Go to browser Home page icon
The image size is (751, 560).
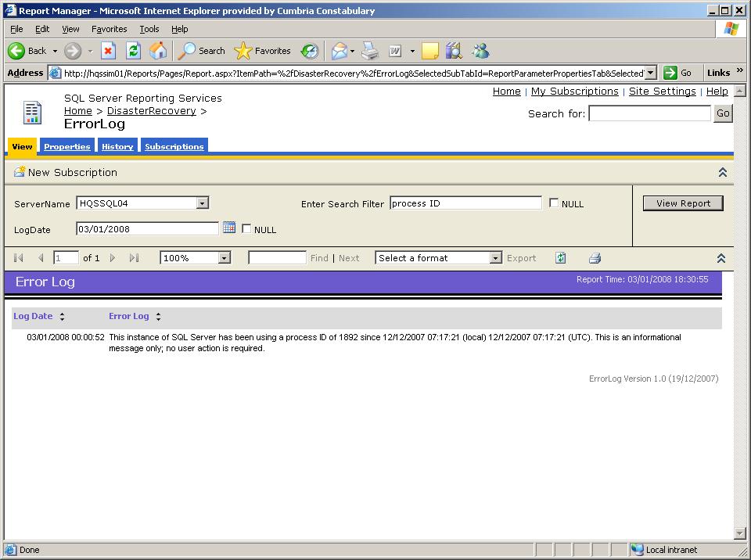click(x=157, y=51)
